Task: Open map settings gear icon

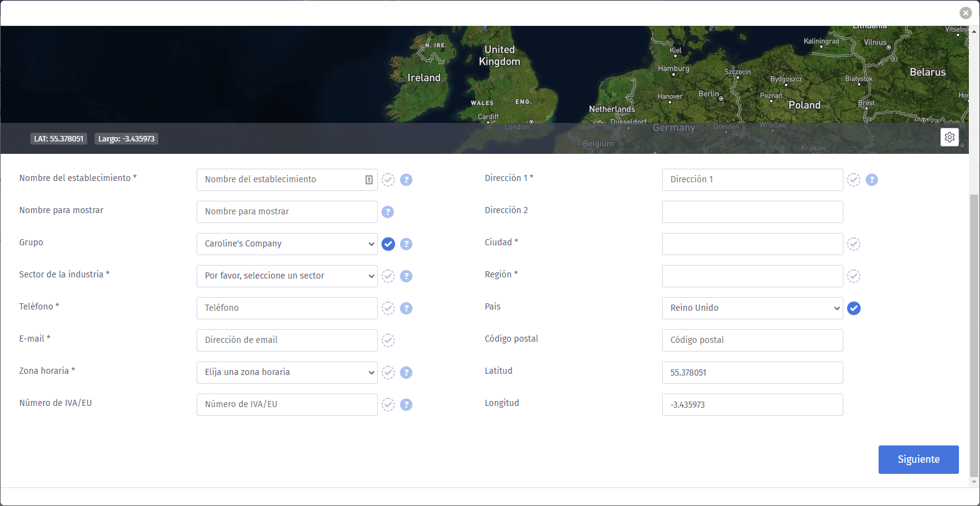Action: [950, 137]
